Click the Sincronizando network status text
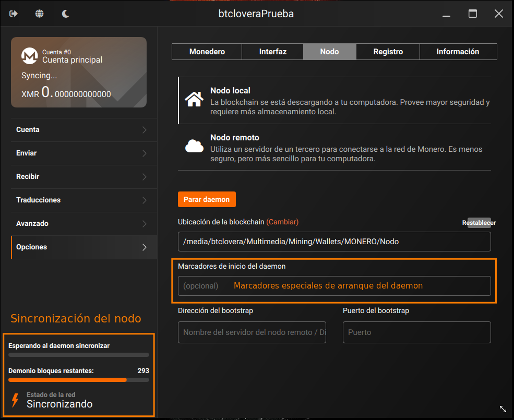Screen dimensions: 514x420 (59, 404)
